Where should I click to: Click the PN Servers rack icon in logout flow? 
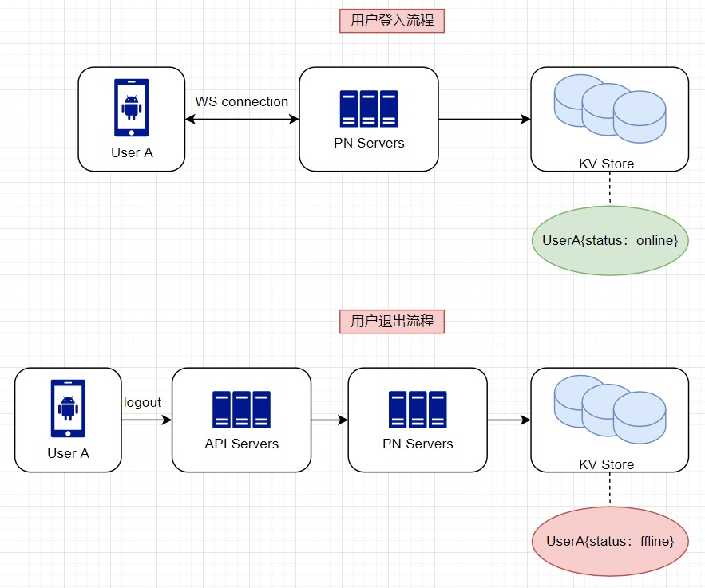click(x=418, y=409)
